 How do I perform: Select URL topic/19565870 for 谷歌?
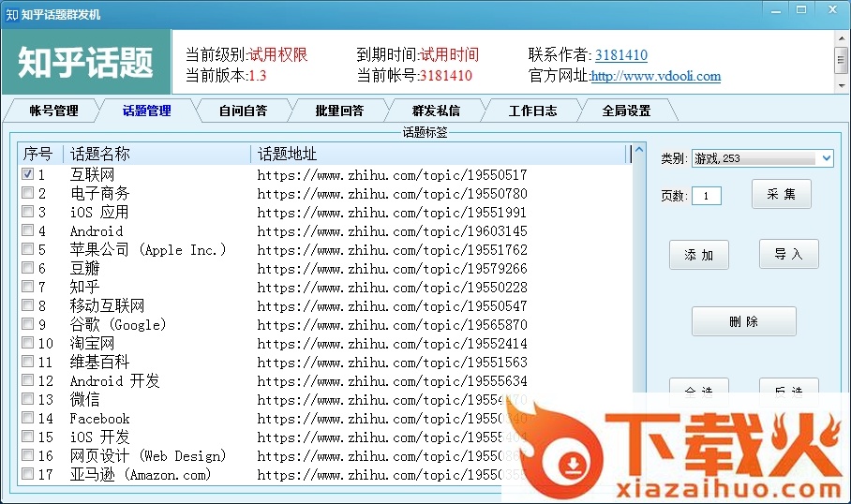(x=392, y=325)
